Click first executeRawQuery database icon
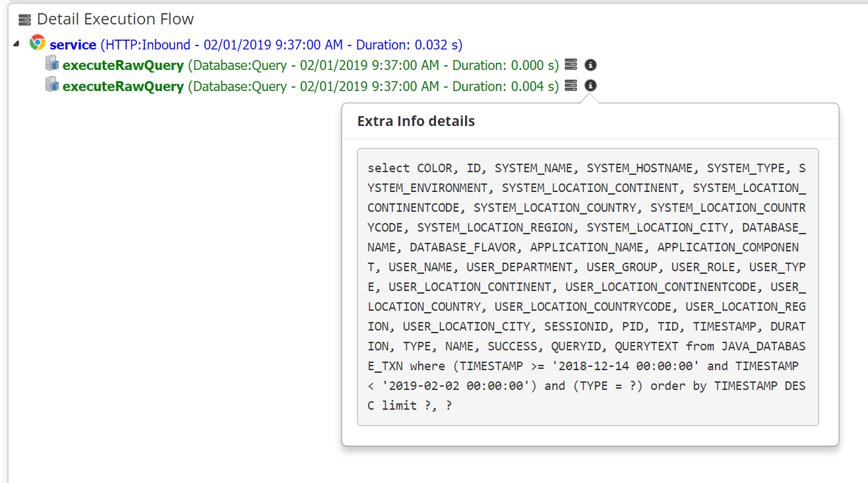 [x=52, y=64]
